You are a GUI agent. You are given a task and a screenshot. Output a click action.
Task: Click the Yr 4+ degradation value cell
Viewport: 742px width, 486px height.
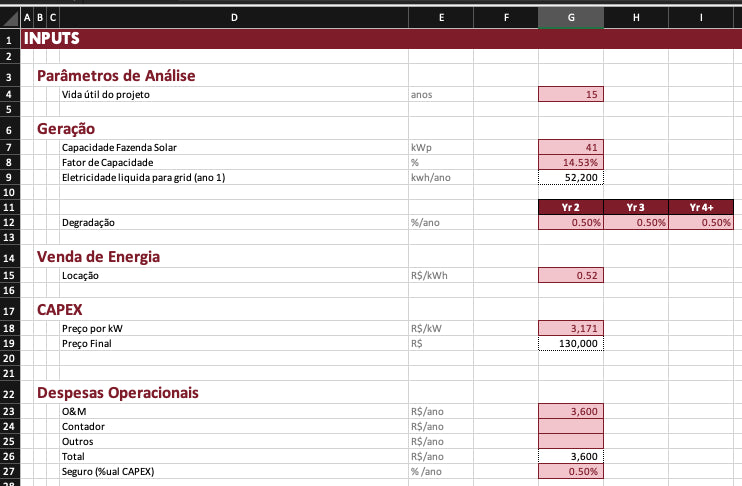[701, 222]
